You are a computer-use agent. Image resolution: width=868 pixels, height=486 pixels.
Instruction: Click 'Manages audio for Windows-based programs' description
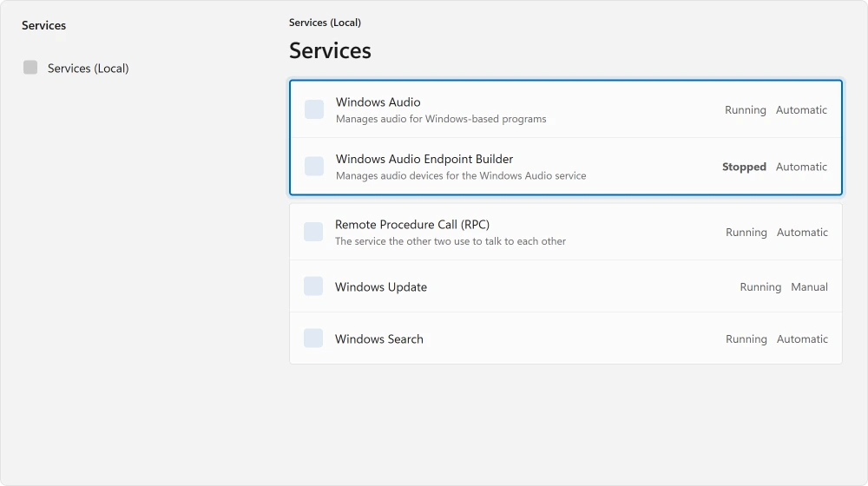click(x=441, y=119)
